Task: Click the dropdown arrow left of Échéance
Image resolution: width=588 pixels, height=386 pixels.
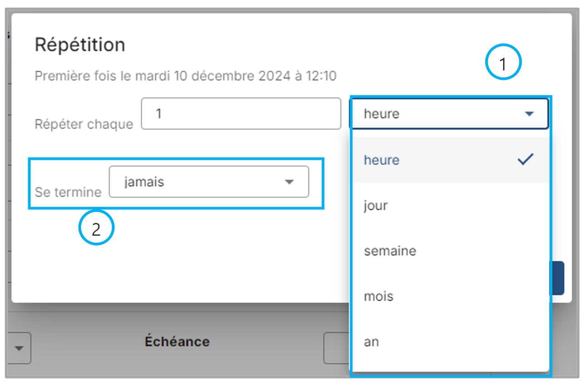Action: tap(19, 348)
